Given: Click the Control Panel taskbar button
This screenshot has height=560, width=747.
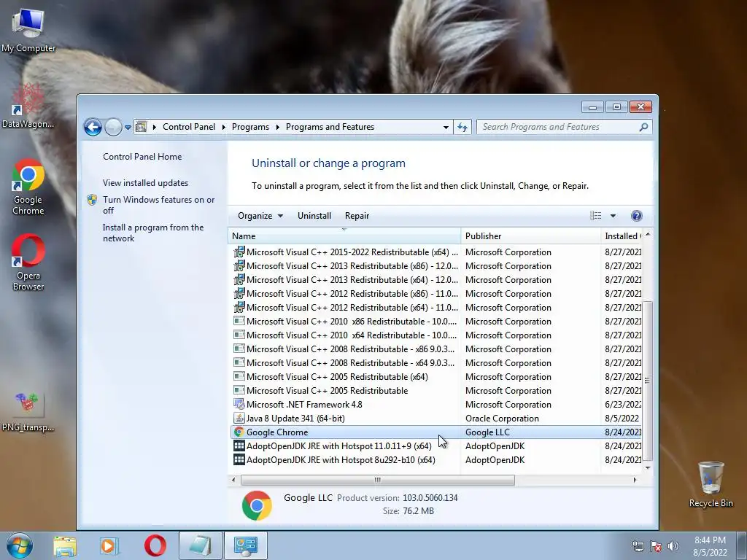Looking at the screenshot, I should click(246, 545).
